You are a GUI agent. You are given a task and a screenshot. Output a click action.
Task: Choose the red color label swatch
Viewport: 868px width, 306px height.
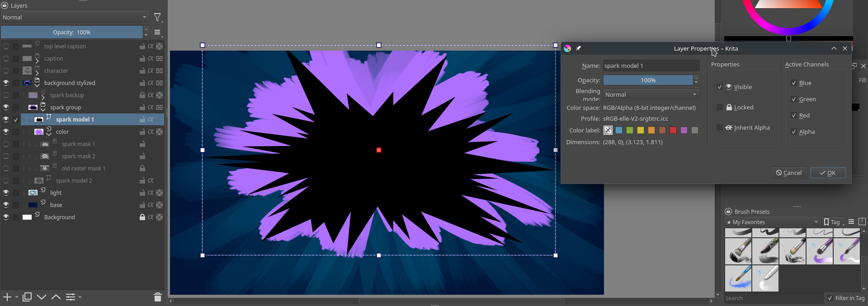(x=673, y=131)
